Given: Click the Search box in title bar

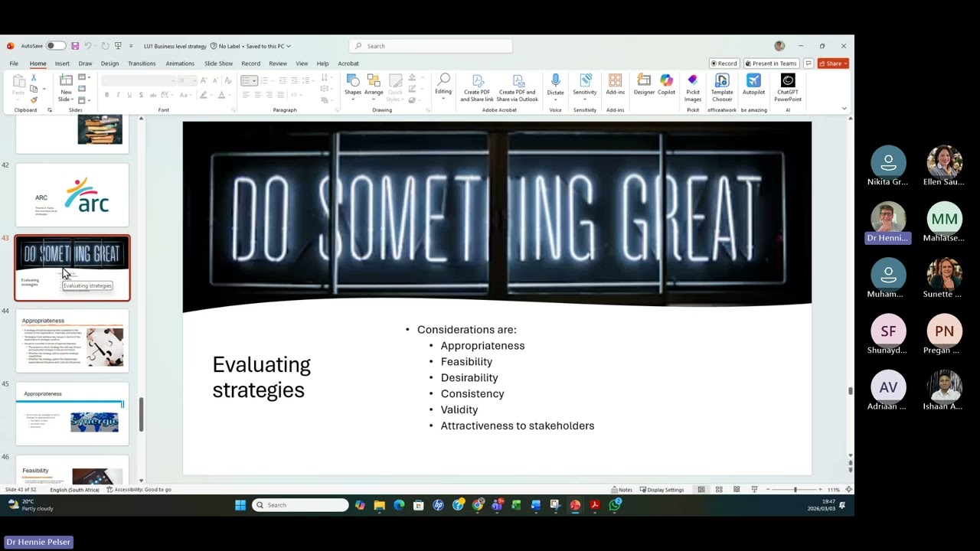Looking at the screenshot, I should point(430,46).
